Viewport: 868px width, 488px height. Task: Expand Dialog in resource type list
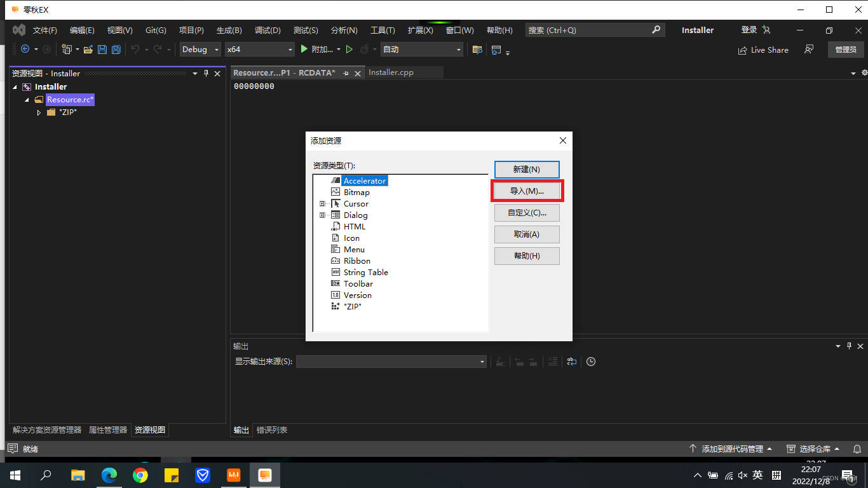point(322,215)
